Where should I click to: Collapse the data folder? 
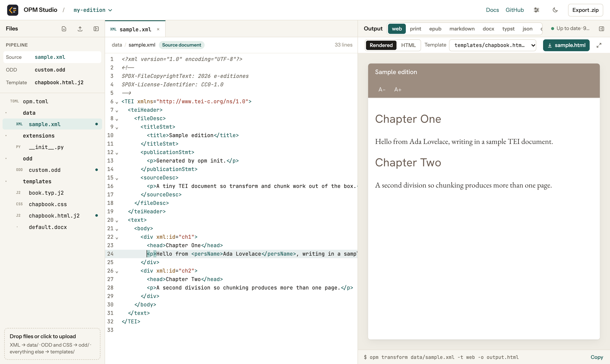point(6,113)
